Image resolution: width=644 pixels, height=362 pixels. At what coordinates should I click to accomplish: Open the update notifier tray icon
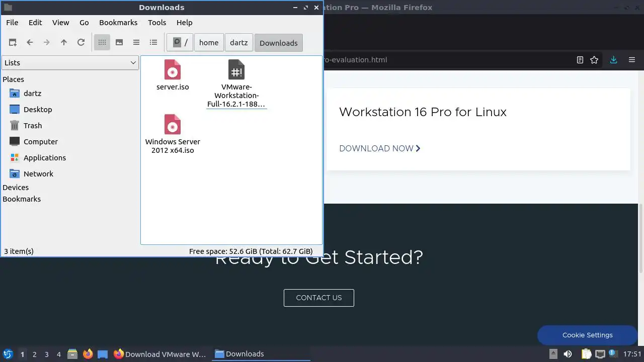[613, 354]
